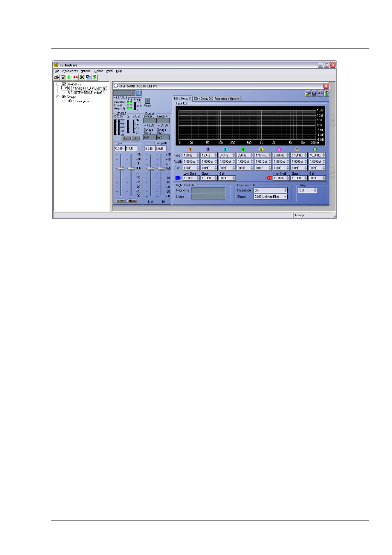
Task: Click the blue Low Shelf L marker
Action: tap(178, 178)
